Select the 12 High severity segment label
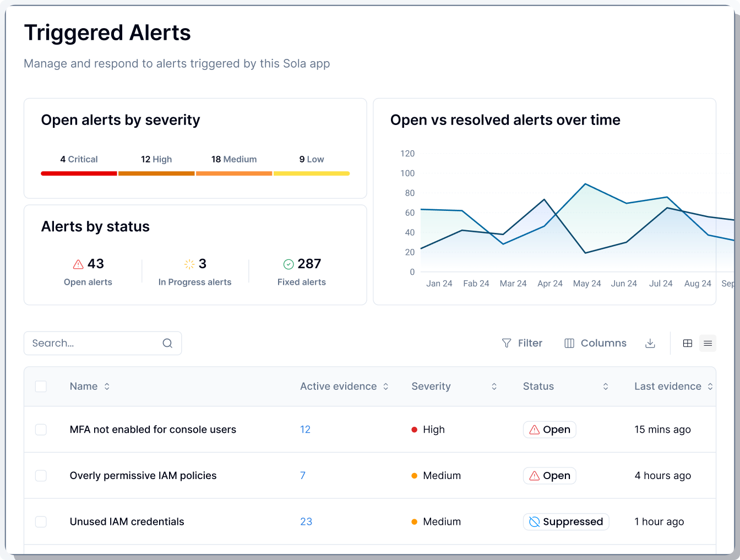The width and height of the screenshot is (740, 560). [156, 159]
